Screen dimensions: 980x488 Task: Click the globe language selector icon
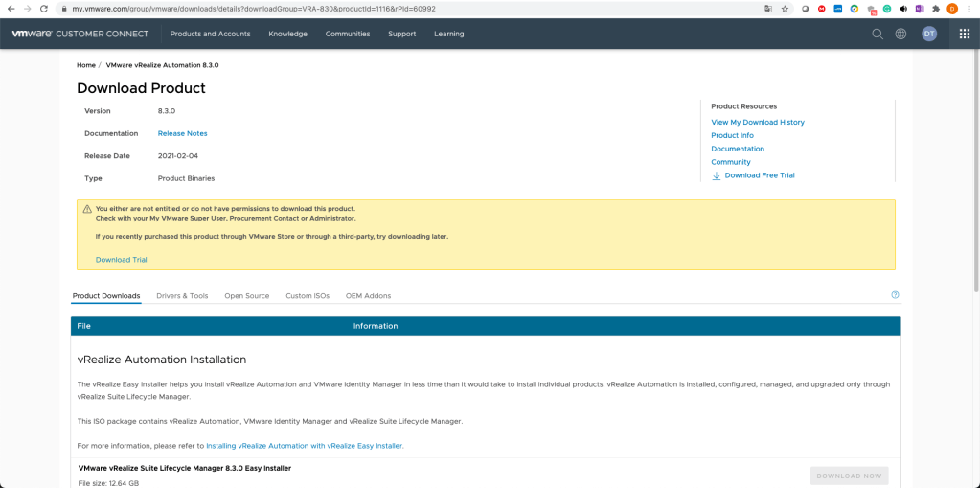[x=901, y=34]
